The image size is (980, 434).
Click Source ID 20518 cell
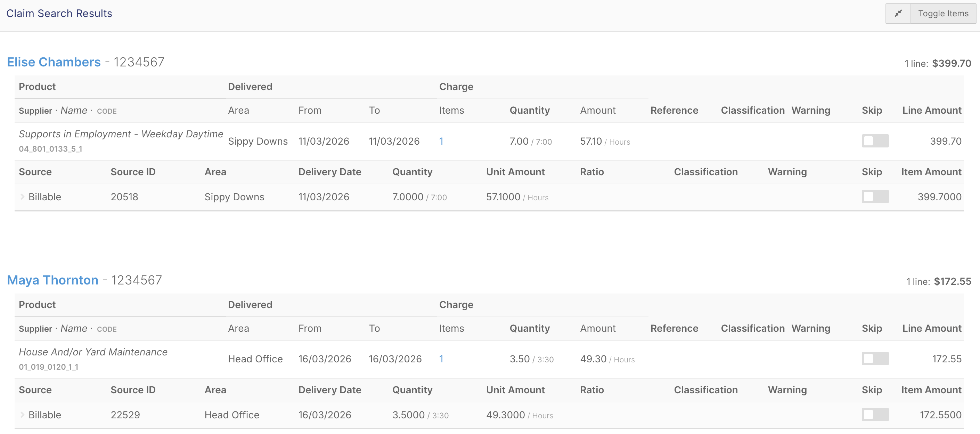(124, 197)
